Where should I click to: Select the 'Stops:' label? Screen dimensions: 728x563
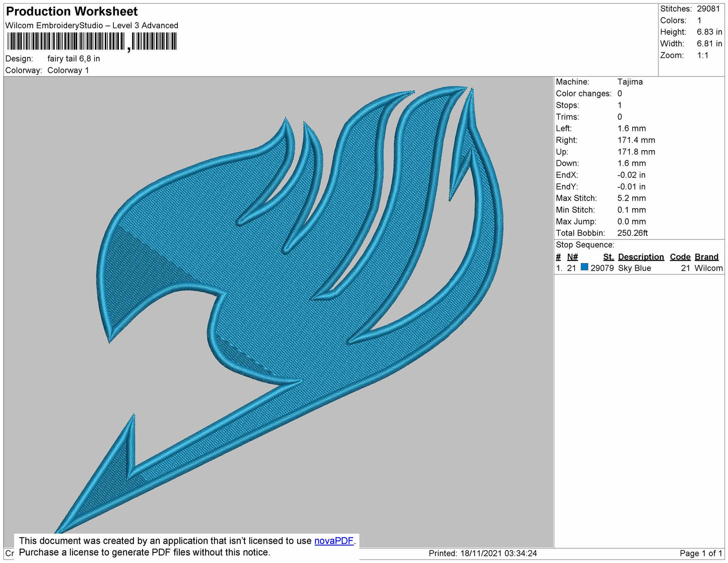pyautogui.click(x=567, y=105)
